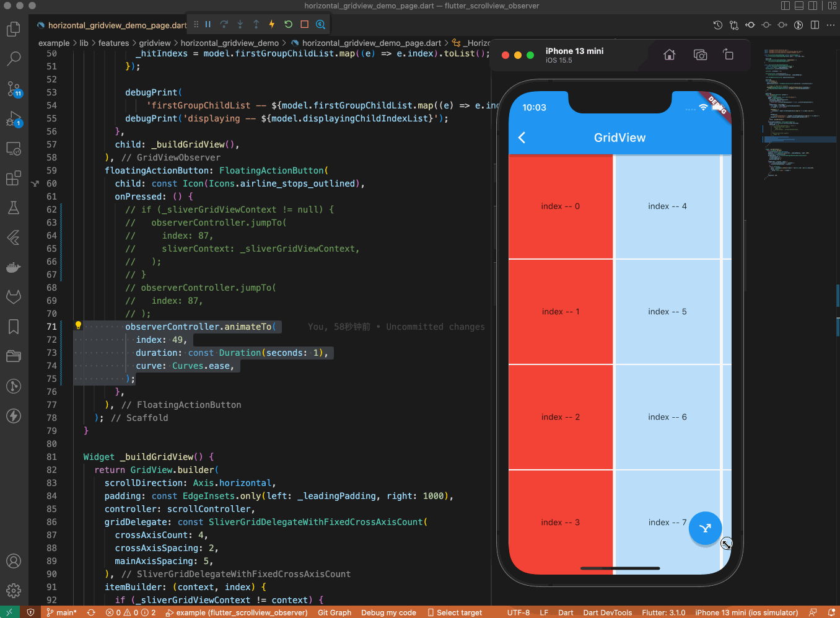Open the Dart DevTools Widget Inspector icon
The image size is (840, 618).
(320, 24)
